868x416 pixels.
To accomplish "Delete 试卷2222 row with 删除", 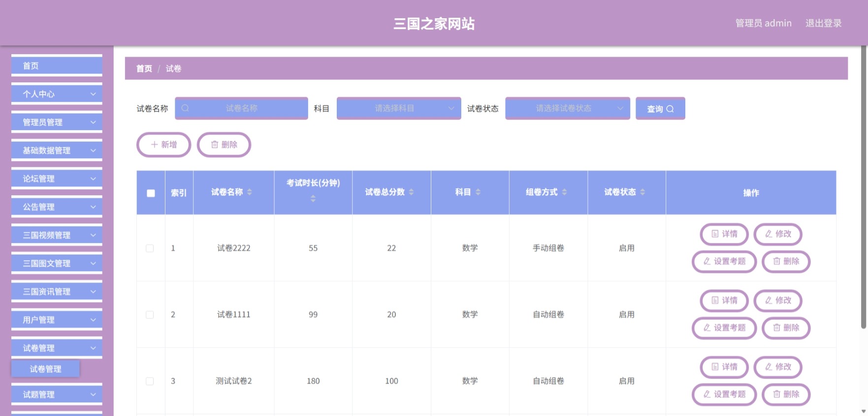I will click(x=786, y=262).
